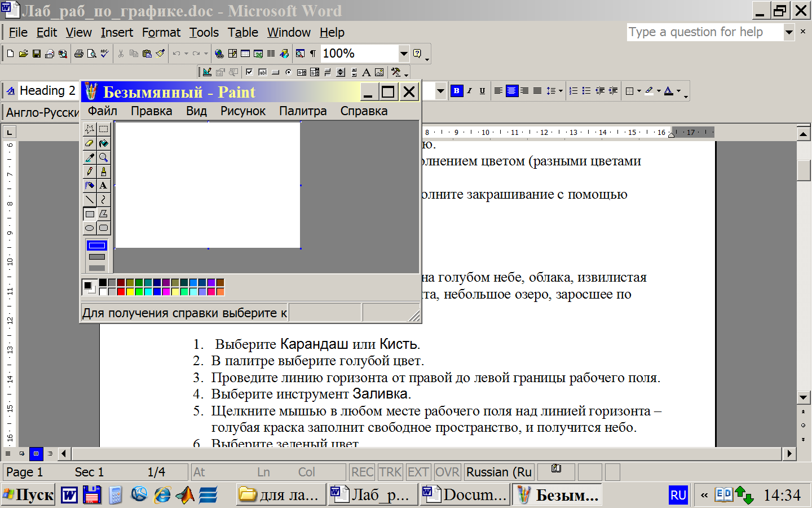812x508 pixels.
Task: Open the Рисунок menu in Paint
Action: pyautogui.click(x=243, y=111)
